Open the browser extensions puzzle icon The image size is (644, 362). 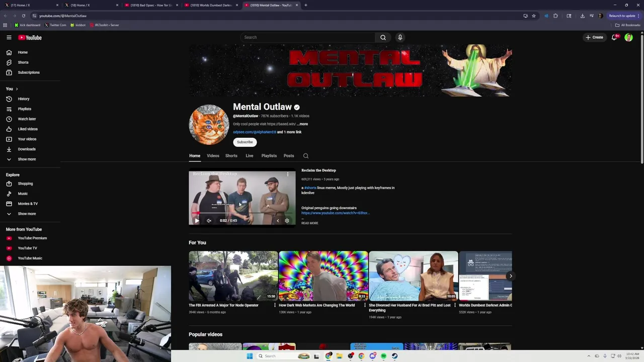(x=555, y=16)
